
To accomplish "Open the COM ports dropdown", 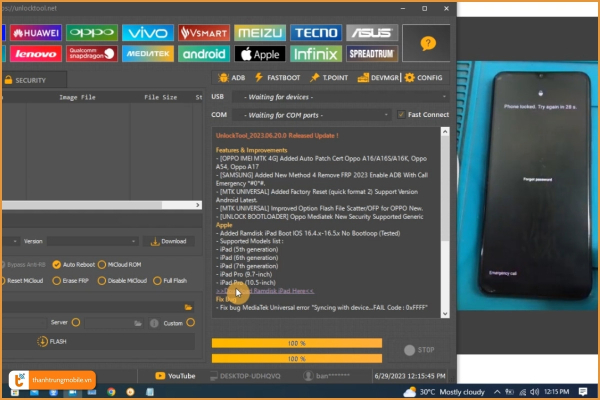I will [311, 114].
